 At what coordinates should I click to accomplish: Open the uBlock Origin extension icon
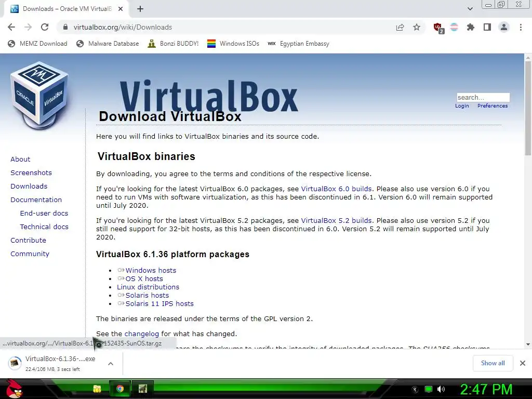pyautogui.click(x=438, y=28)
